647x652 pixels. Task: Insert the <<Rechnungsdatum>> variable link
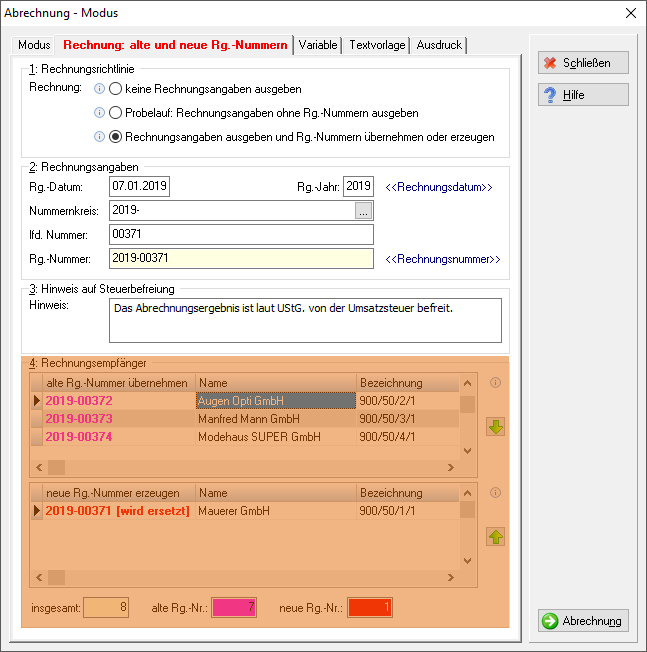(x=439, y=187)
